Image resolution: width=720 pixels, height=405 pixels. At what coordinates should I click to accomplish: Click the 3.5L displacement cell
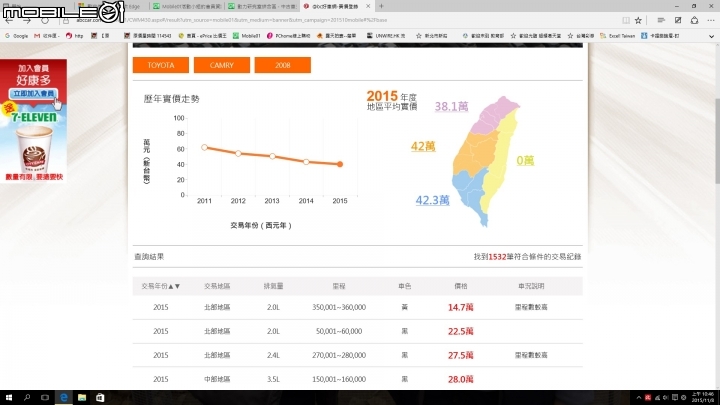(x=273, y=379)
